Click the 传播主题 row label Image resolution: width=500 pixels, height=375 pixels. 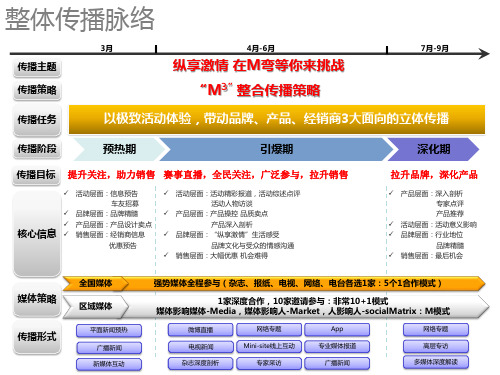[x=37, y=67]
